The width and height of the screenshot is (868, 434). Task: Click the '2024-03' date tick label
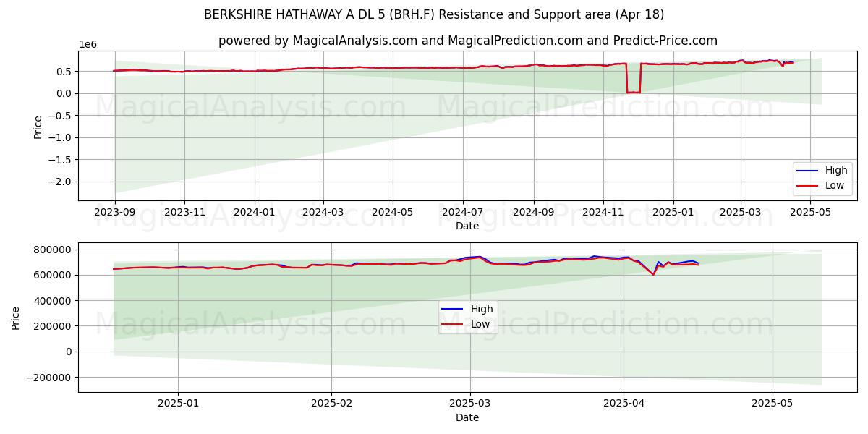(x=323, y=213)
